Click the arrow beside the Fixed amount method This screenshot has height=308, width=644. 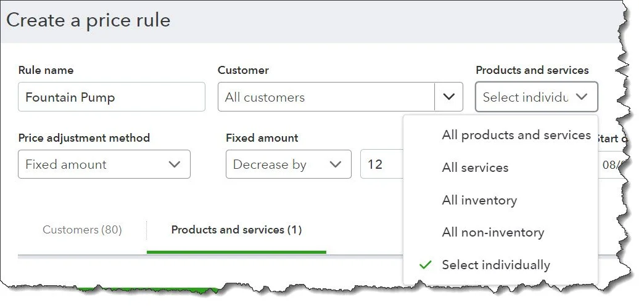click(x=175, y=164)
